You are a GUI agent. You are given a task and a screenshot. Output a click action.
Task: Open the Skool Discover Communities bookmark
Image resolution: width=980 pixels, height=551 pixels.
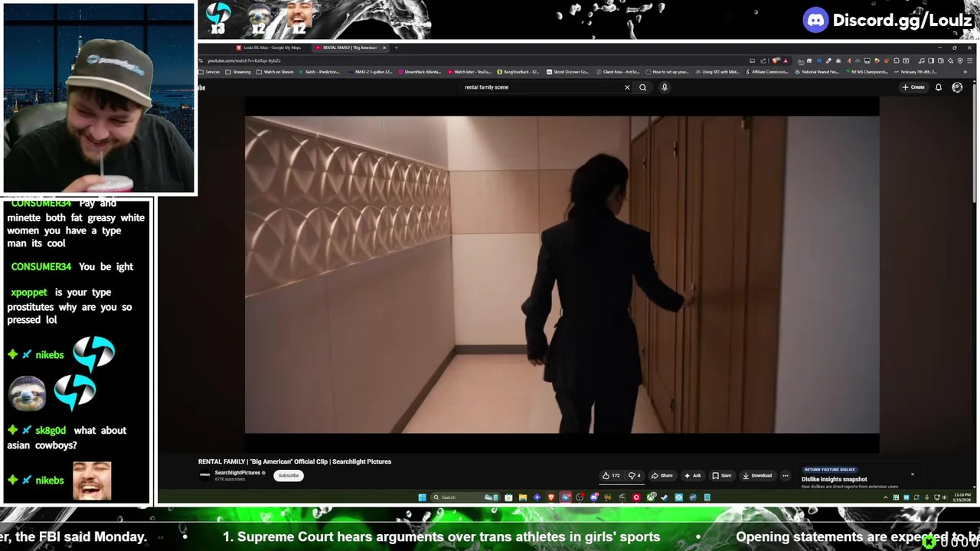click(x=567, y=72)
